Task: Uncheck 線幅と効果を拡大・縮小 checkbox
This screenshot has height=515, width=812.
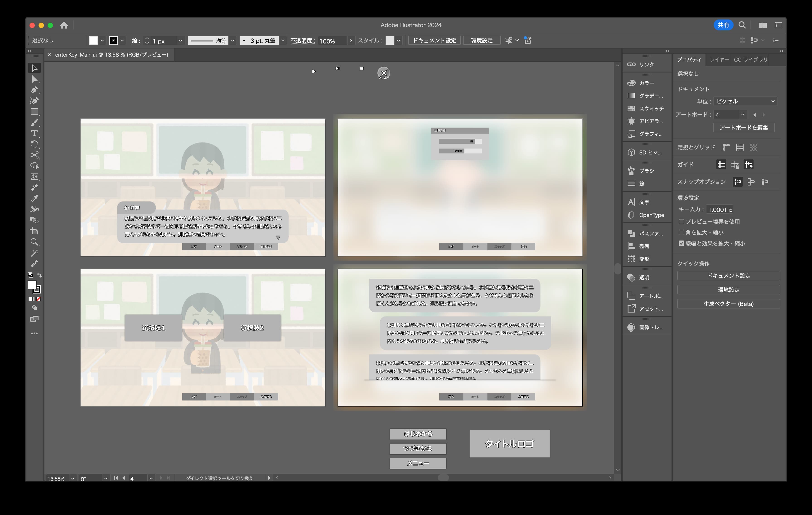Action: coord(681,243)
